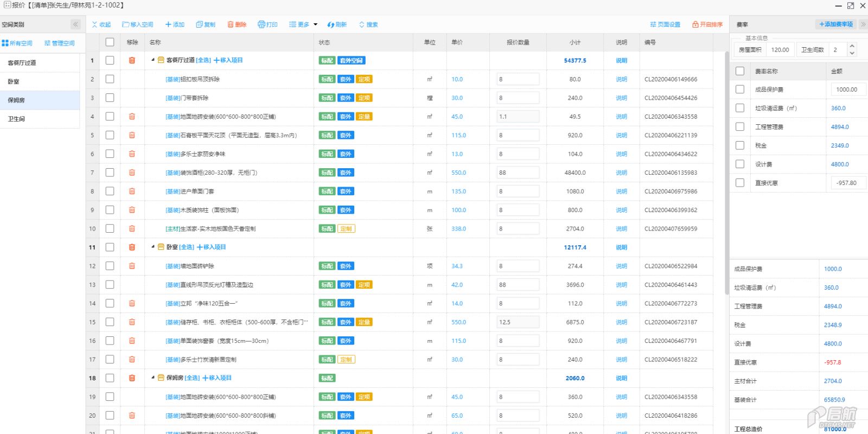Collapse the fee panel using the double chevron

click(x=863, y=24)
